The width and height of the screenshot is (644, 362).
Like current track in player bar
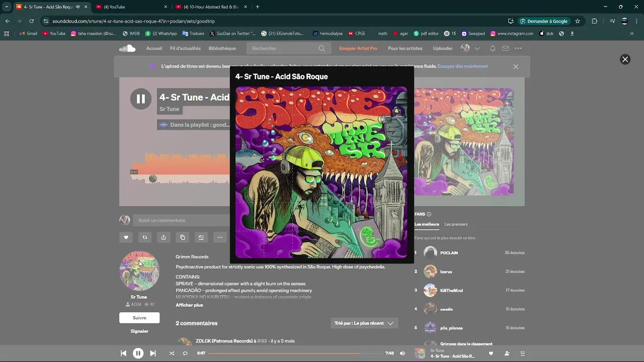click(491, 353)
